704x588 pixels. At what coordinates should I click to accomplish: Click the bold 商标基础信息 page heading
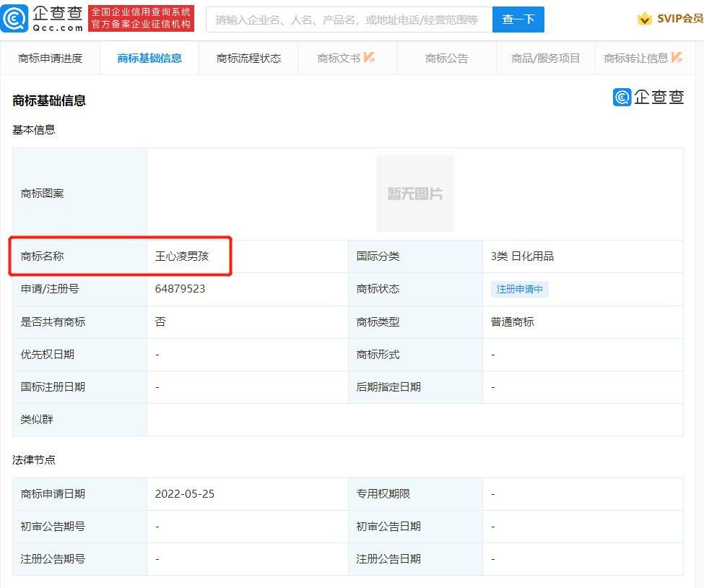click(x=49, y=100)
